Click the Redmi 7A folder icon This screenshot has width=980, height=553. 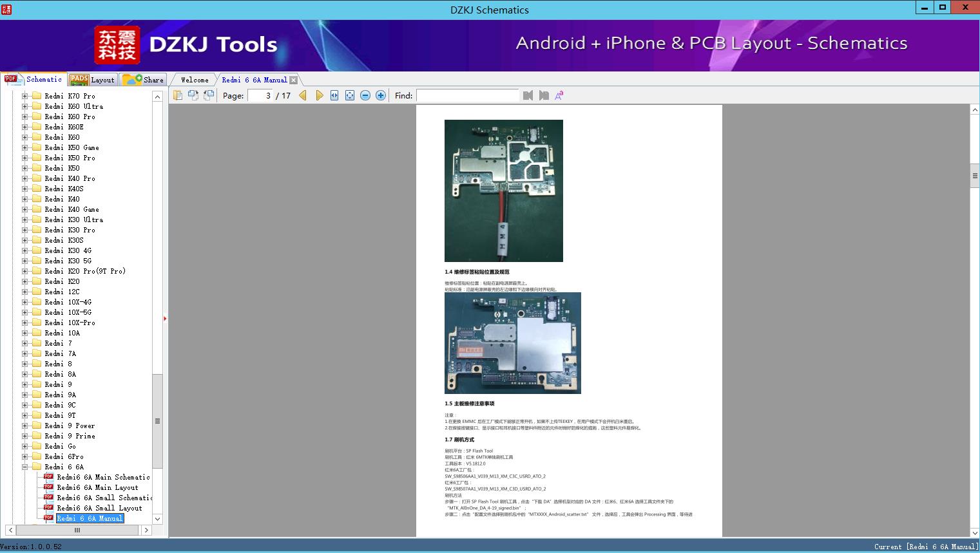[x=37, y=353]
